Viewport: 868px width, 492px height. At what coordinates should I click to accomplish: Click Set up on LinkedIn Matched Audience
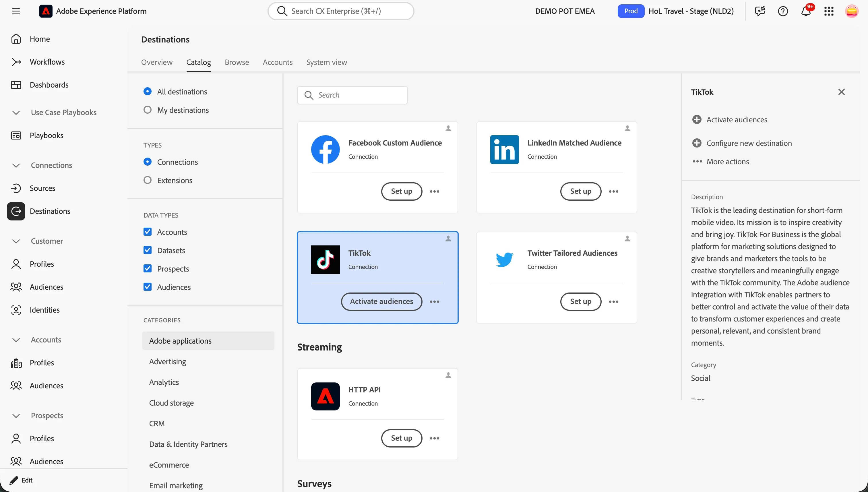coord(581,191)
